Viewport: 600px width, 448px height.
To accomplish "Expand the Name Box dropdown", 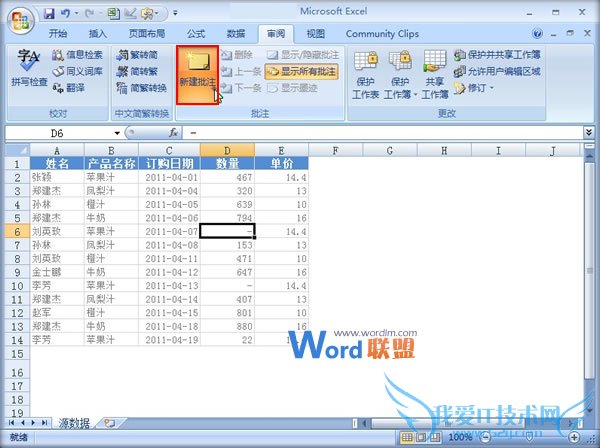I will pyautogui.click(x=117, y=133).
